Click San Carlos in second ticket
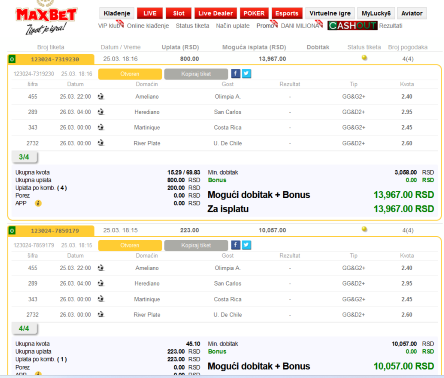444x378 pixels. (x=228, y=284)
